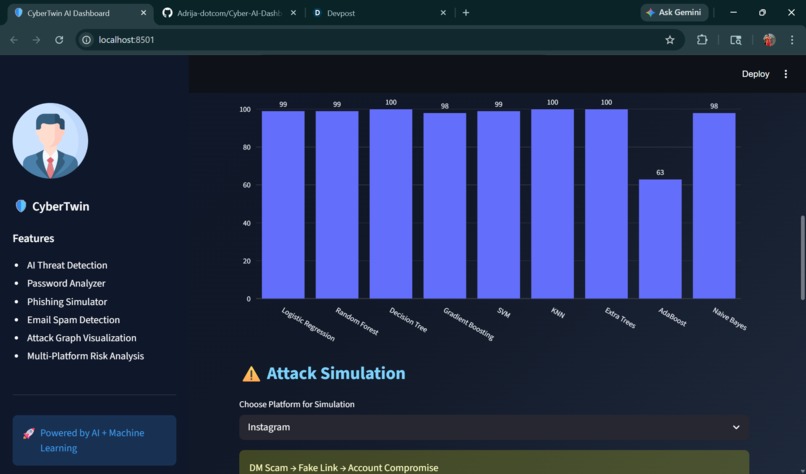Click the page's vertical scrollbar thumb
Screen dimensions: 806x474
pyautogui.click(x=802, y=258)
